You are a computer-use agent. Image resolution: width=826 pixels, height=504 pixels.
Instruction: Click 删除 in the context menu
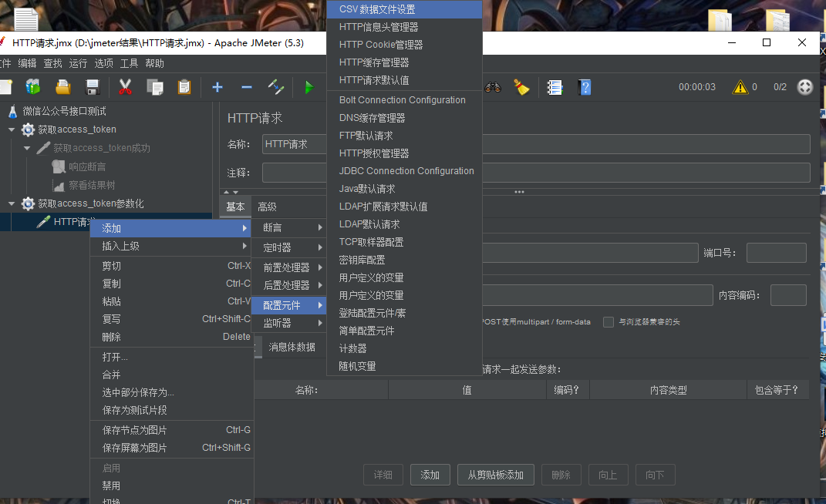point(172,337)
